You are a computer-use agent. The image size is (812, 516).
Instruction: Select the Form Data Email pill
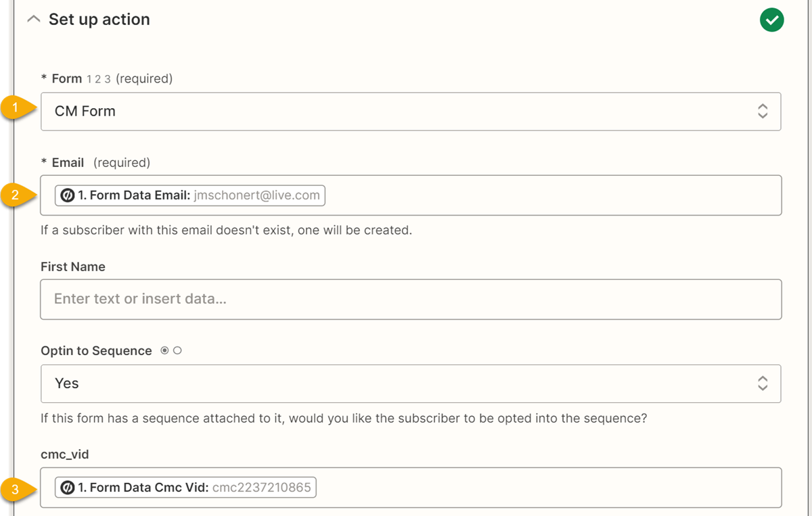[190, 195]
